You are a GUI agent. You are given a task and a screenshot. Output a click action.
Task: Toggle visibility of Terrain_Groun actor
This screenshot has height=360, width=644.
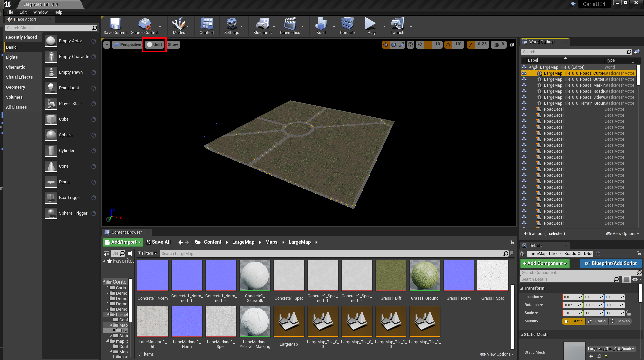[524, 103]
